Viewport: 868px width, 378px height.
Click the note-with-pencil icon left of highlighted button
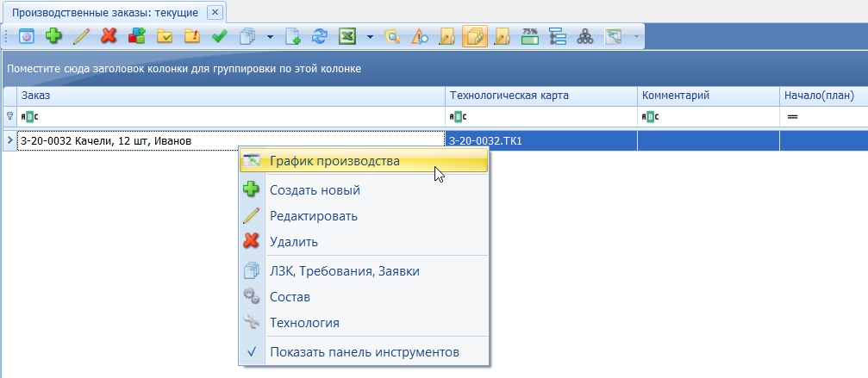point(446,37)
